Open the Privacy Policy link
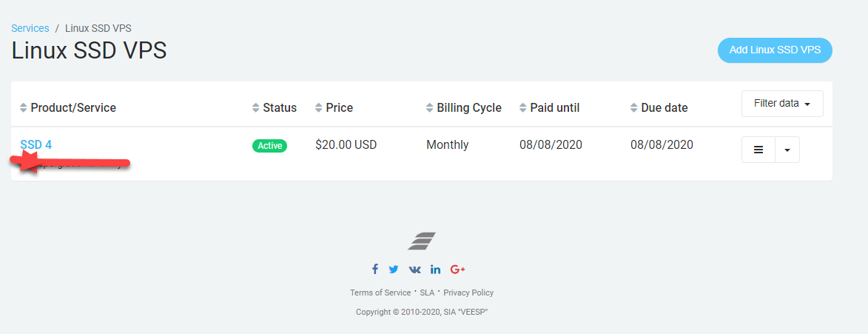 pos(468,293)
